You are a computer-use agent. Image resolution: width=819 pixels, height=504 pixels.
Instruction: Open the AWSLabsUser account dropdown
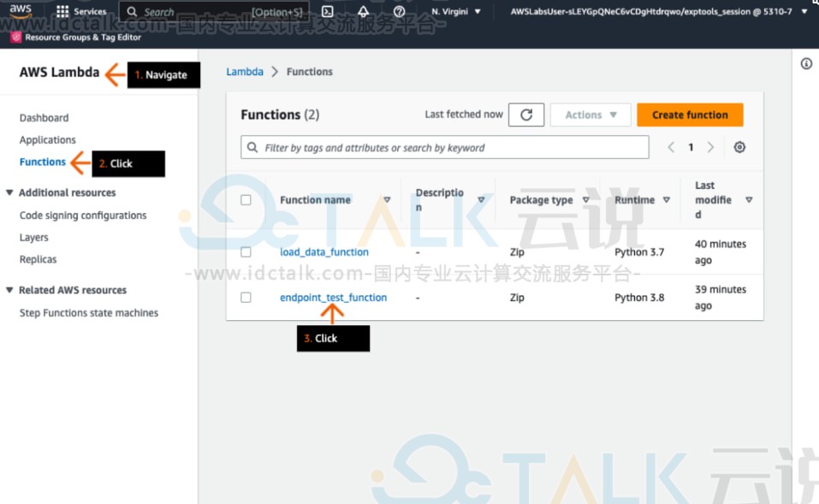pos(659,11)
